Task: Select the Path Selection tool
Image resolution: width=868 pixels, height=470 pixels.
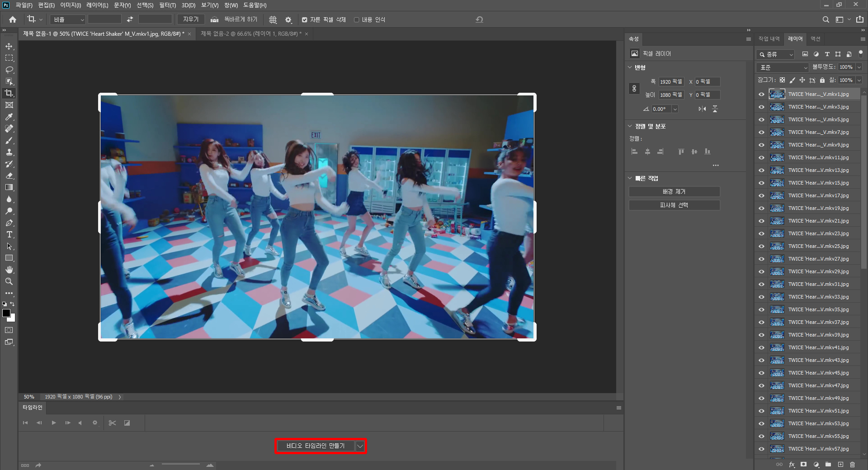Action: coord(9,246)
